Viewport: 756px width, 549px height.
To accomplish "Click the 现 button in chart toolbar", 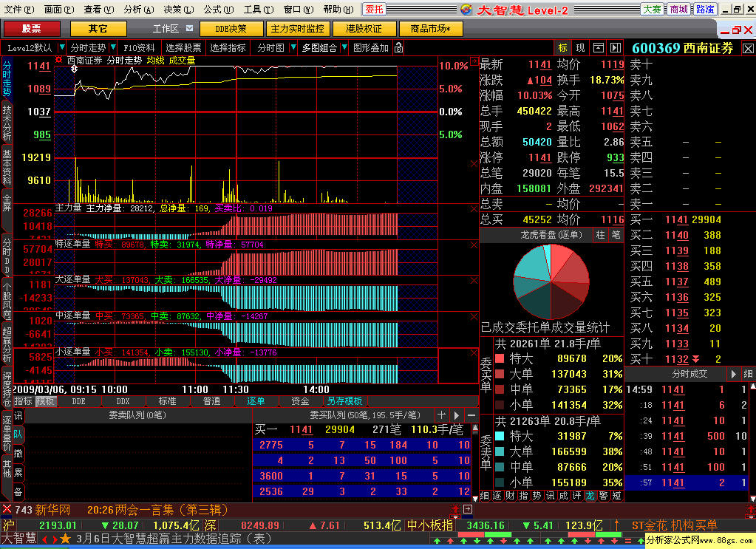I will click(580, 48).
